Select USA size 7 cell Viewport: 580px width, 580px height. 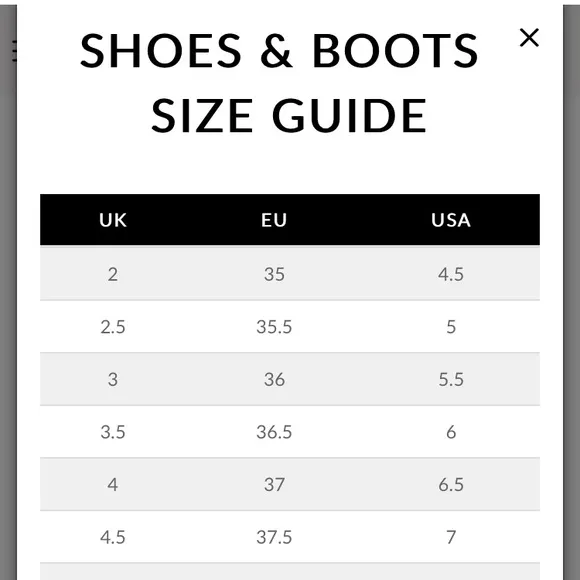pos(451,537)
